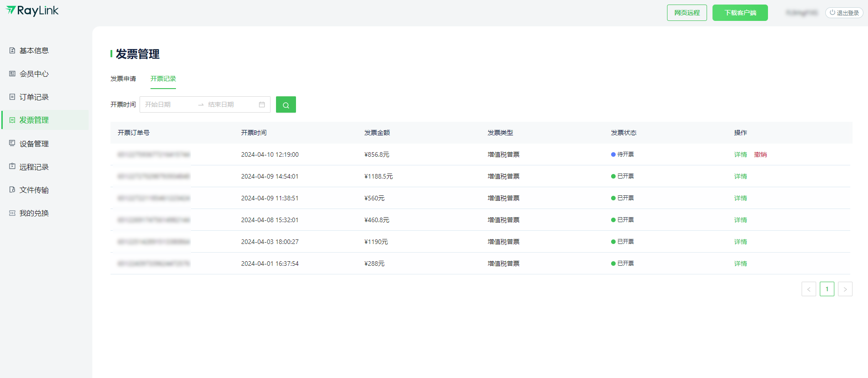
Task: Select 发票管理 menu item
Action: [45, 120]
